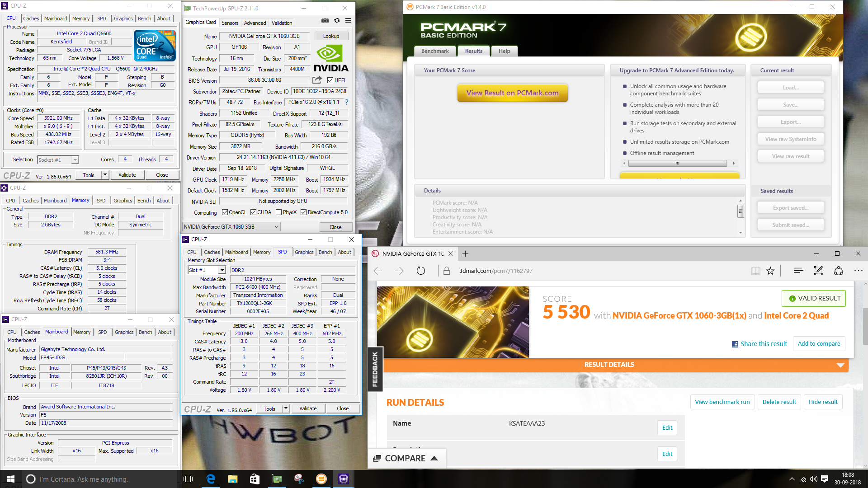868x488 pixels.
Task: Open GPU-Z hamburger menu icon
Action: click(x=348, y=20)
